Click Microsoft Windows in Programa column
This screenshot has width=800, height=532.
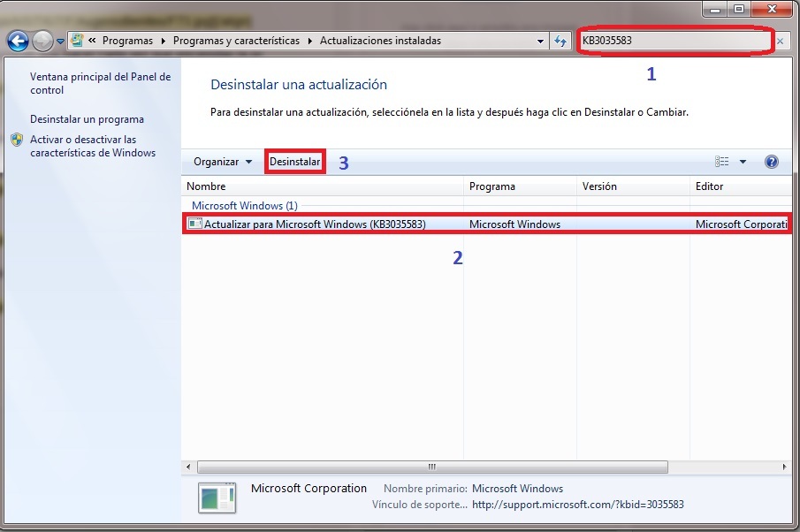tap(514, 224)
